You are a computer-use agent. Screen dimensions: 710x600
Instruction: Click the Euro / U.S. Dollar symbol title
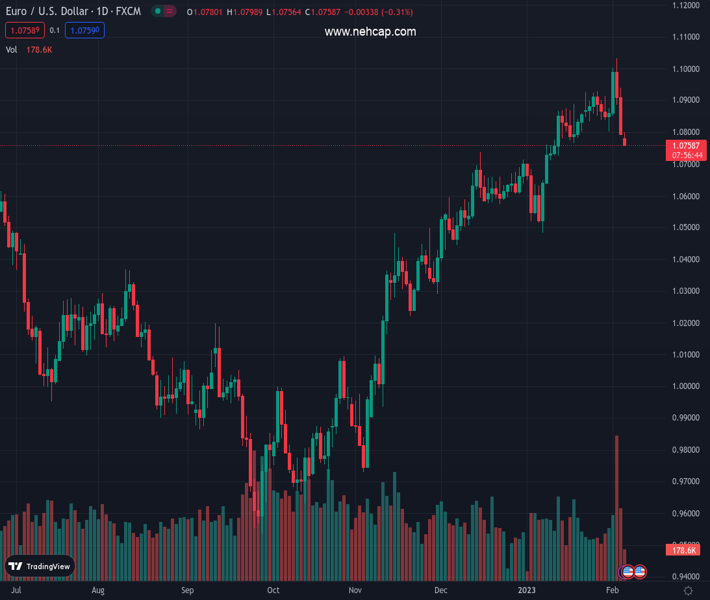pyautogui.click(x=73, y=11)
